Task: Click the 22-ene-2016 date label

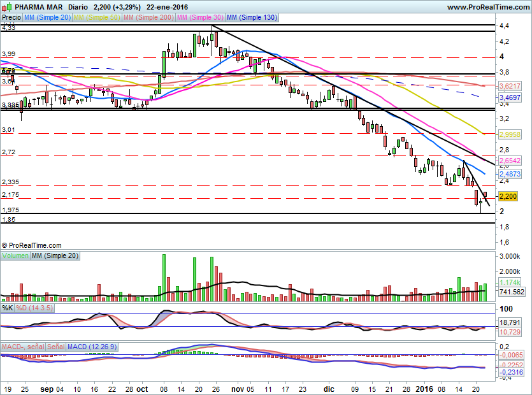Action: click(x=168, y=7)
